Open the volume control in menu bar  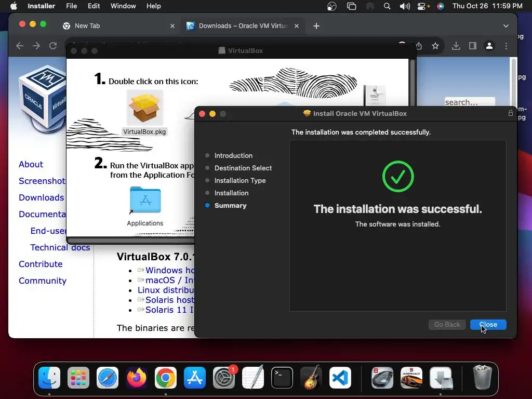coord(404,6)
